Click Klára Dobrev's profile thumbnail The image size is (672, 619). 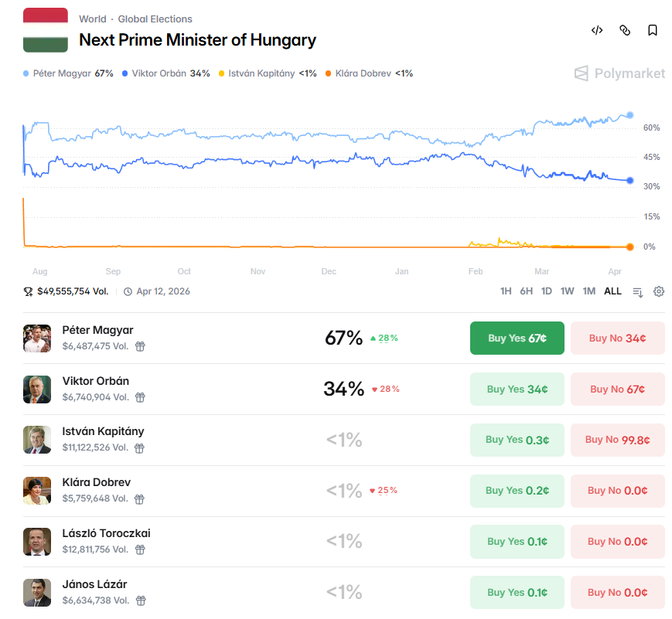(37, 491)
